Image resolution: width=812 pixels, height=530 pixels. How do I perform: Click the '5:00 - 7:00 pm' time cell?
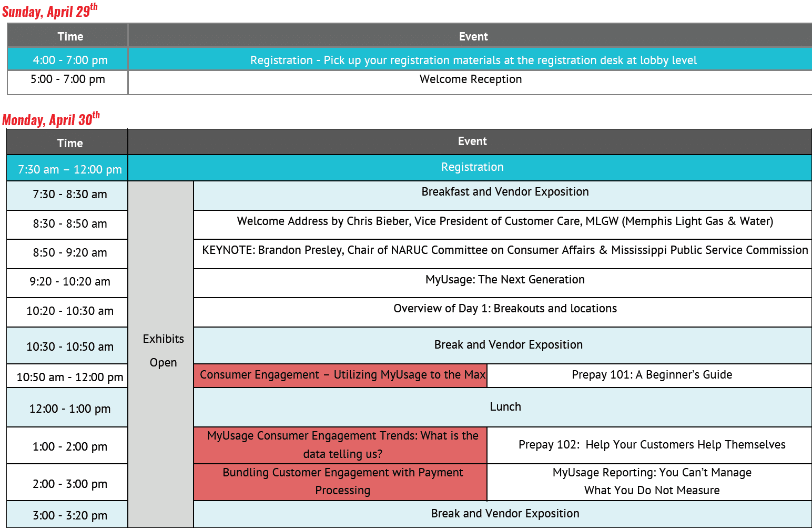[68, 83]
